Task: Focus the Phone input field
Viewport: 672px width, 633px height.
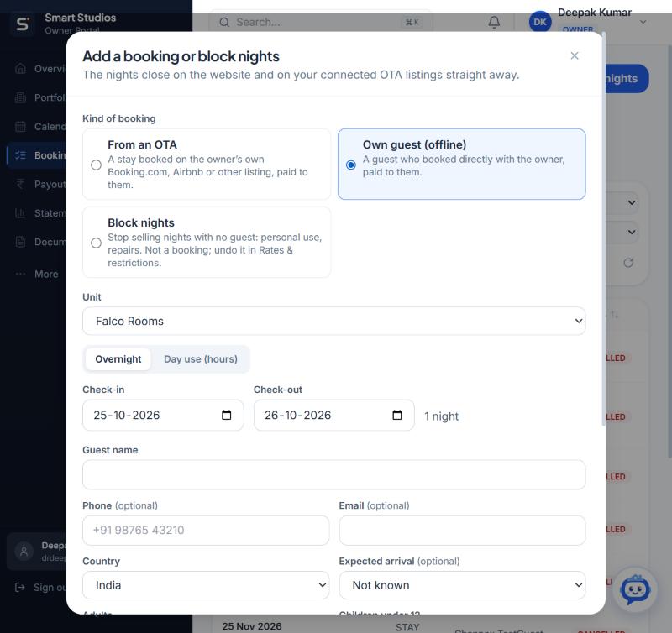Action: tap(206, 531)
